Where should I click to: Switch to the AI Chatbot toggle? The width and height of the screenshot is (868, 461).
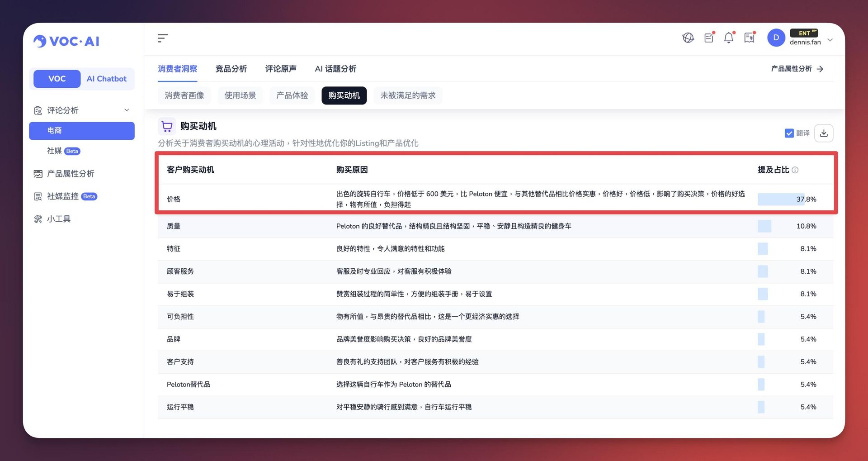(107, 79)
